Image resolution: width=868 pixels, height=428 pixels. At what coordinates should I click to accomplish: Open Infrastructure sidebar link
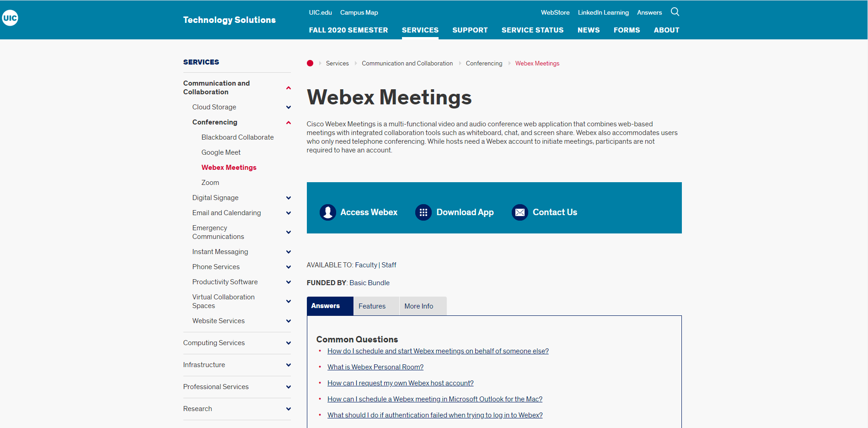204,365
